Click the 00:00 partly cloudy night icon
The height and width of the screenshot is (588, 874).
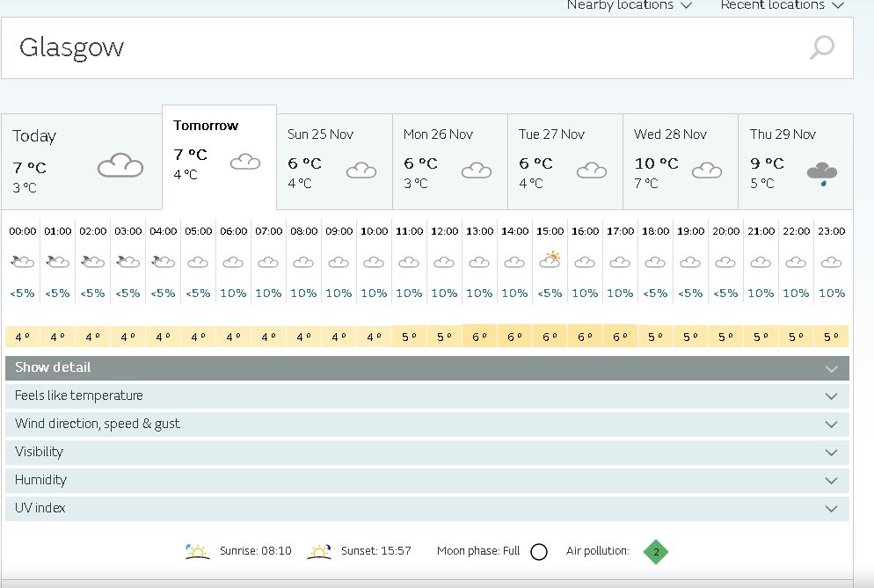(x=22, y=261)
